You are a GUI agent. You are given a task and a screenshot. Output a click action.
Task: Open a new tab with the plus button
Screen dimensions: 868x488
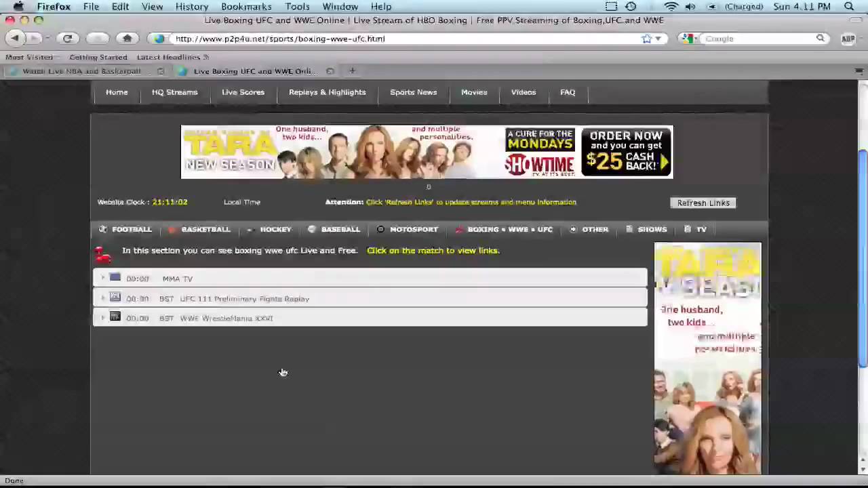click(x=352, y=70)
